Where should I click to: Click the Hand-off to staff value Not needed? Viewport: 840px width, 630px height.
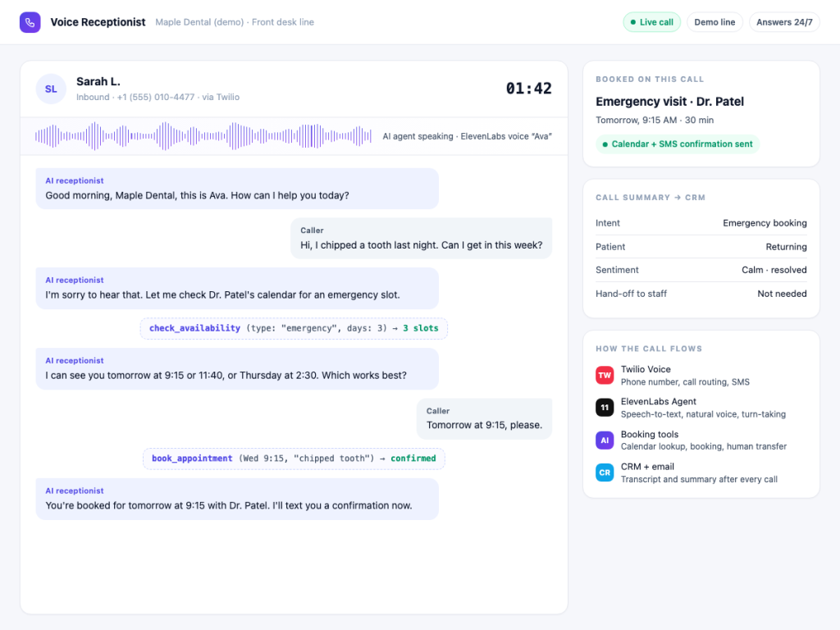[x=782, y=294]
